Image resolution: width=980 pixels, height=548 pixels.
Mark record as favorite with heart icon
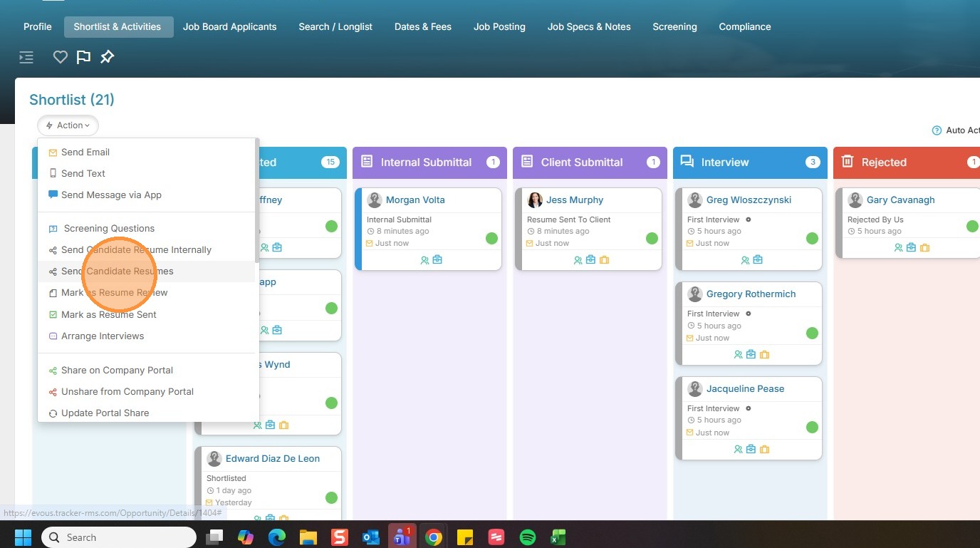pyautogui.click(x=61, y=57)
